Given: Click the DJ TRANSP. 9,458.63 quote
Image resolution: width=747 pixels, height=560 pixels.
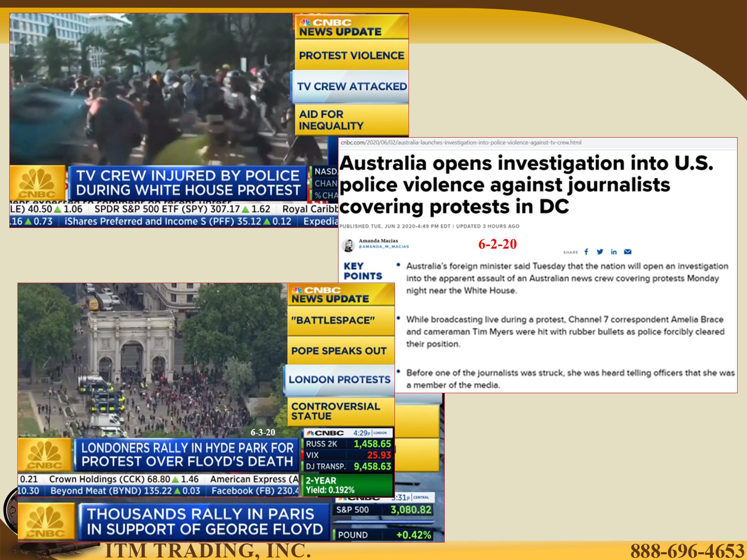Looking at the screenshot, I should pyautogui.click(x=348, y=466).
